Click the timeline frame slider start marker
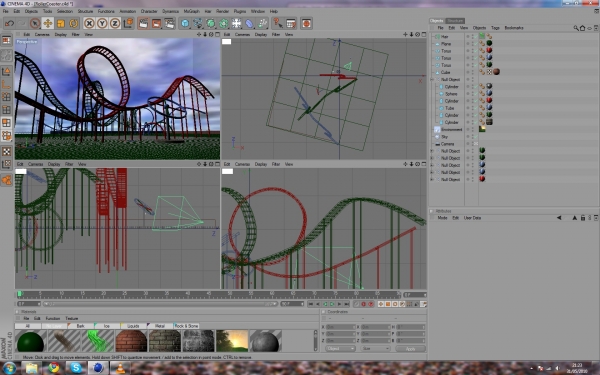The image size is (600, 375). pyautogui.click(x=20, y=294)
